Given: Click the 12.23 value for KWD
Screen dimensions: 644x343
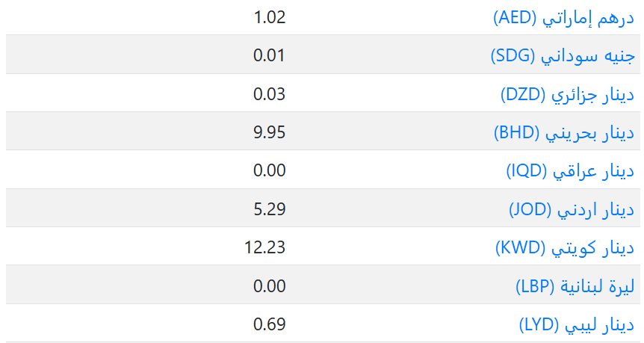Looking at the screenshot, I should click(x=265, y=248).
